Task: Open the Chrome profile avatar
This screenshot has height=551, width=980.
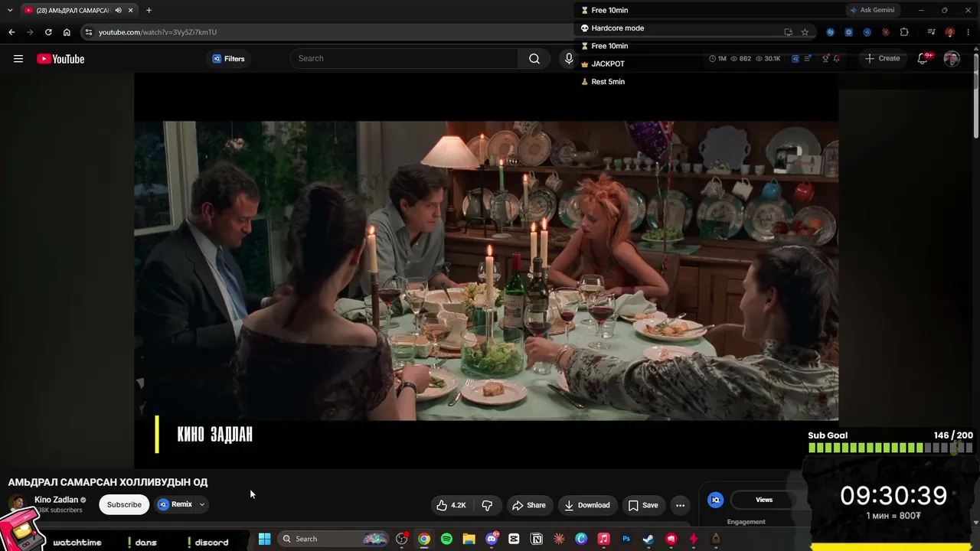Action: click(x=949, y=32)
